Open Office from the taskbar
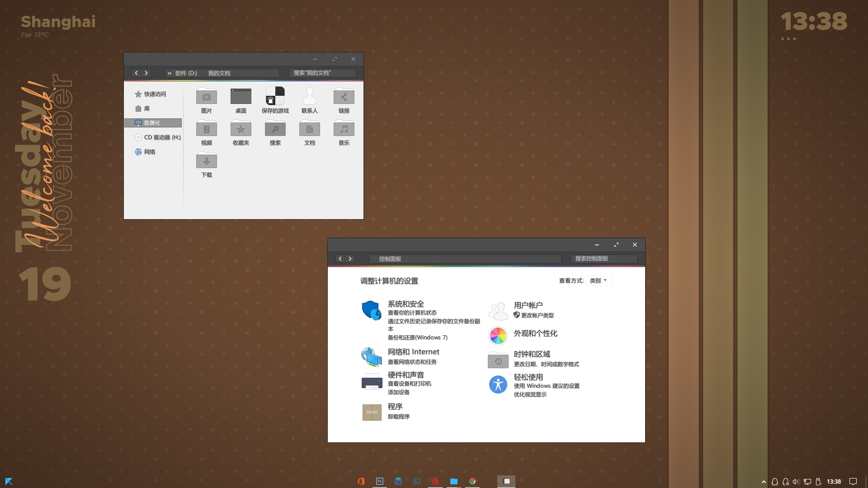Image resolution: width=868 pixels, height=488 pixels. click(x=361, y=481)
